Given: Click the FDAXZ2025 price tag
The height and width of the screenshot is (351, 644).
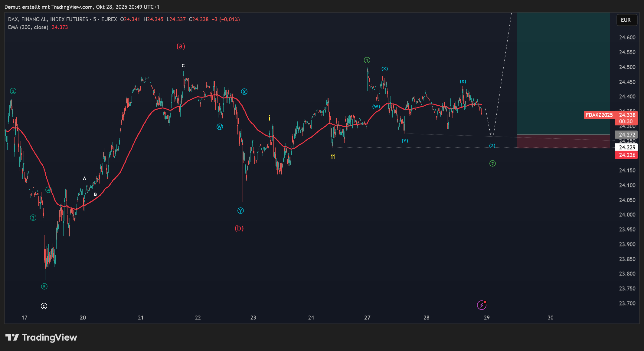Looking at the screenshot, I should coord(599,115).
